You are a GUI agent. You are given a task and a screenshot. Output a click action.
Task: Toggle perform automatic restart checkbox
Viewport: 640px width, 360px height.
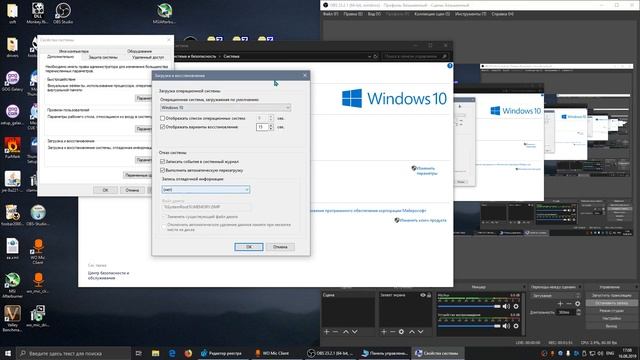162,170
